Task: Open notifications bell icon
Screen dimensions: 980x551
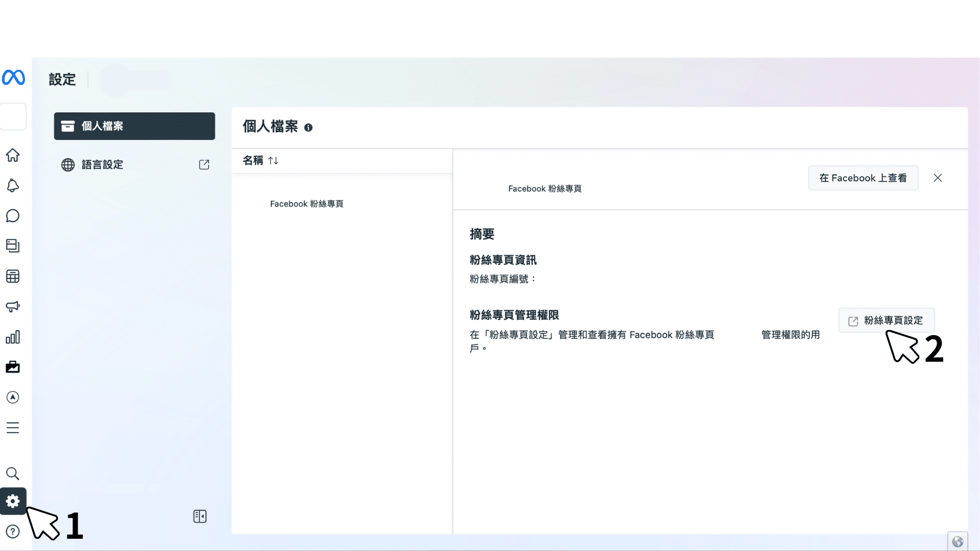Action: coord(13,186)
